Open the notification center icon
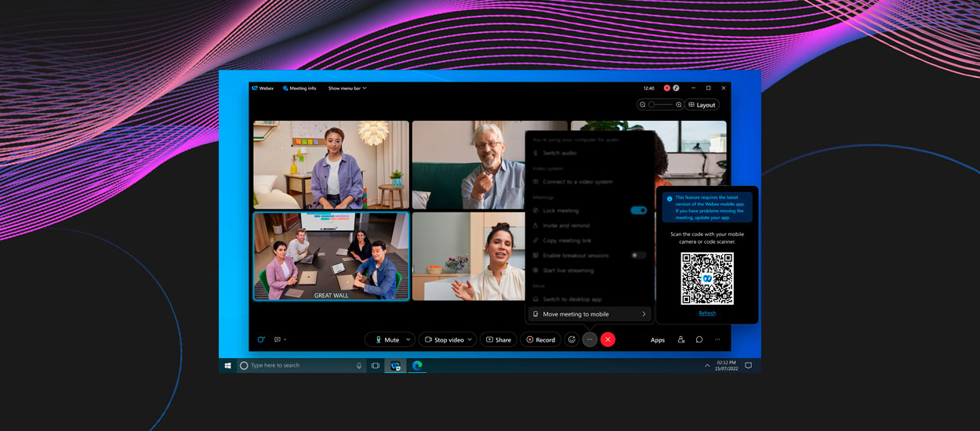This screenshot has width=980, height=431. pos(749,365)
